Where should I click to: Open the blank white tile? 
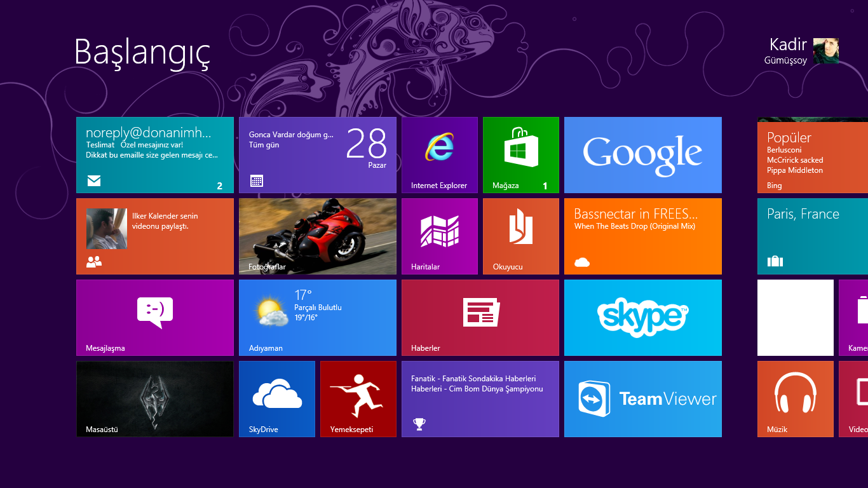796,318
